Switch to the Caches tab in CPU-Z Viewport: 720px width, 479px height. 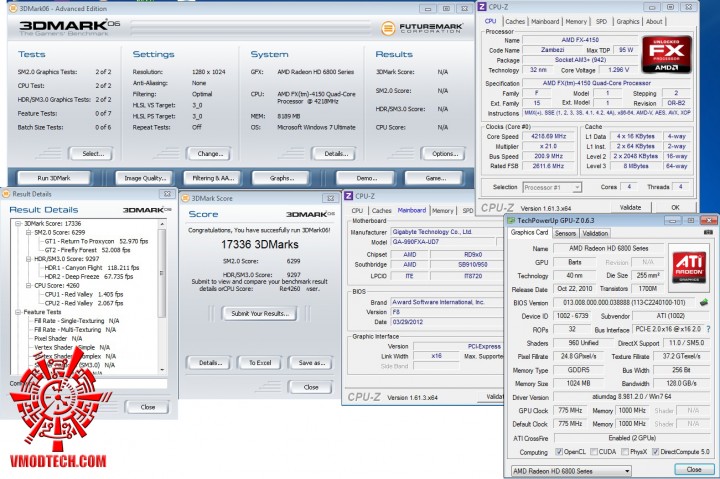(515, 21)
